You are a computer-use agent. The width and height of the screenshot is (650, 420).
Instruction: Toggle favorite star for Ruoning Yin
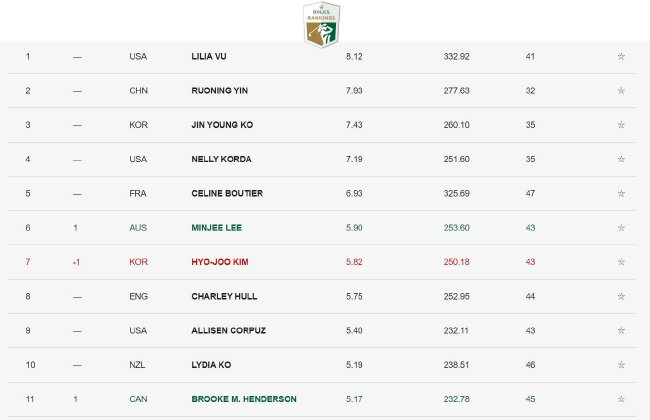[621, 91]
